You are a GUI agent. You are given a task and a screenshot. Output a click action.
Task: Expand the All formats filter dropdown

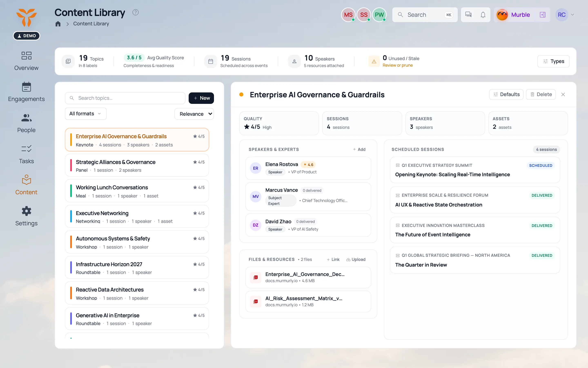coord(86,114)
